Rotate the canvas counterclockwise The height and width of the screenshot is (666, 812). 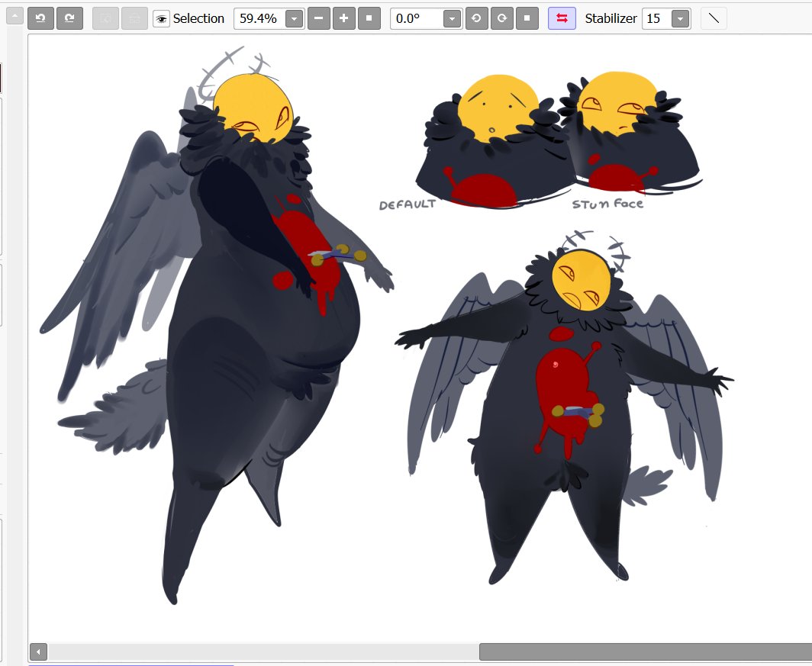point(476,18)
